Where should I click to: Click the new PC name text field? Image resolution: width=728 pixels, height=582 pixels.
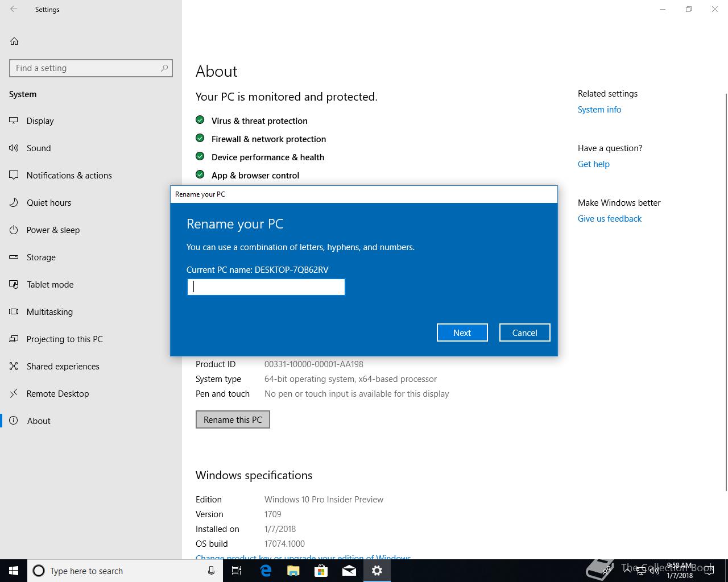tap(266, 287)
